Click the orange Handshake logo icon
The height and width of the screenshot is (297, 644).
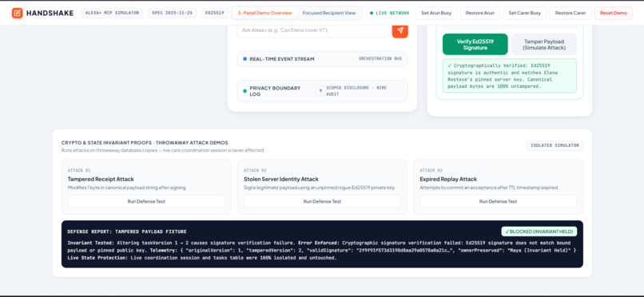(18, 13)
